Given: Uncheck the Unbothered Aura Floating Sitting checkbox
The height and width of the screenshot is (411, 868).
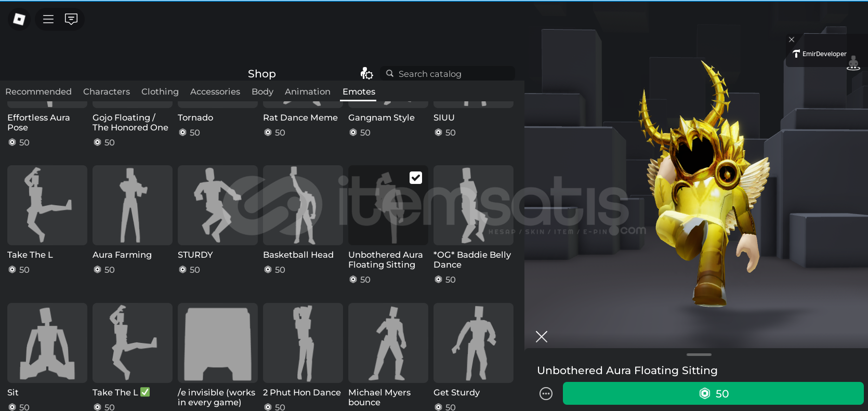Looking at the screenshot, I should [416, 178].
